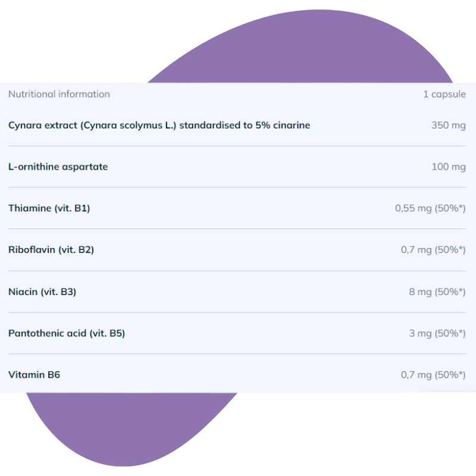Viewport: 476px width, 476px height.
Task: Click the Thiamine (vit. B1) label
Action: pyautogui.click(x=49, y=208)
